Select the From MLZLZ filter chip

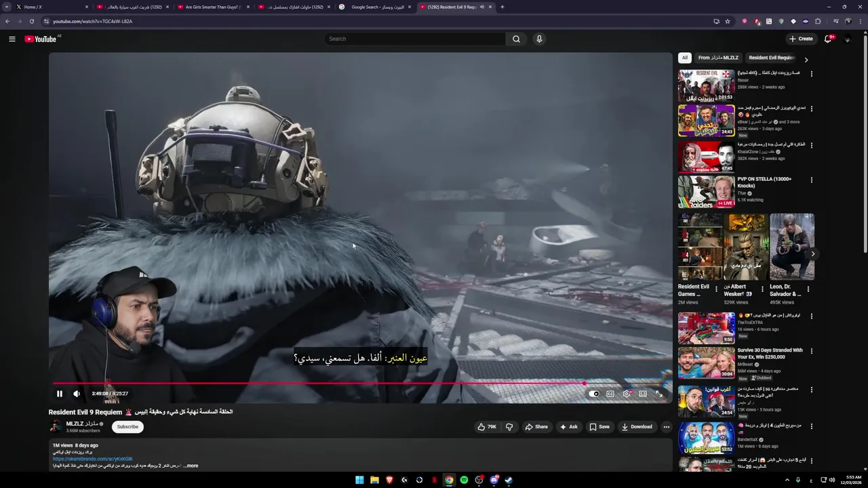(x=718, y=58)
